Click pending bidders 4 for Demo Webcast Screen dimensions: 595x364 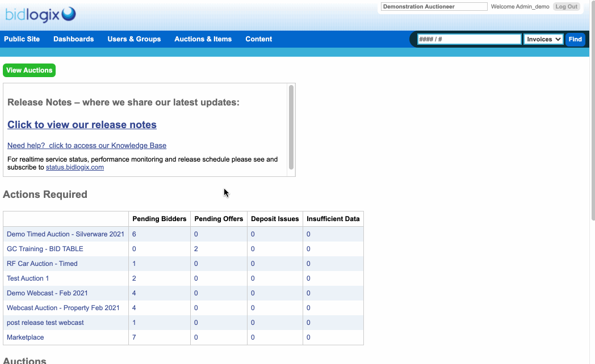(x=134, y=293)
